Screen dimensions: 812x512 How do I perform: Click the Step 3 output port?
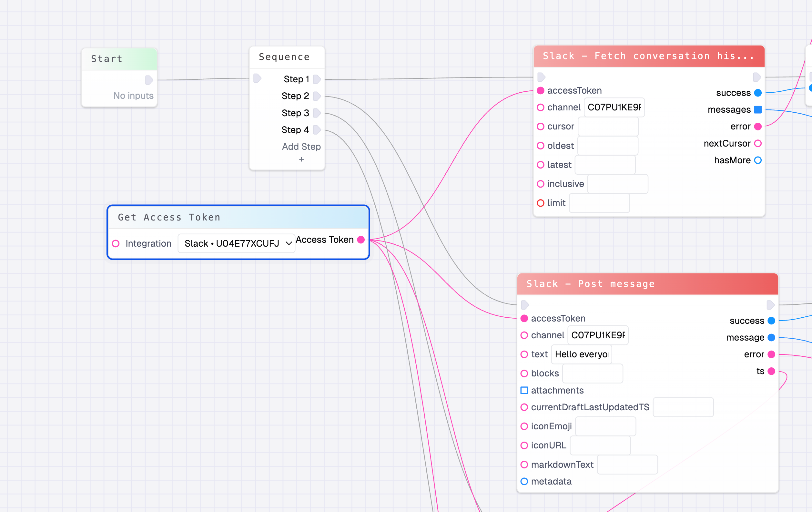click(317, 113)
